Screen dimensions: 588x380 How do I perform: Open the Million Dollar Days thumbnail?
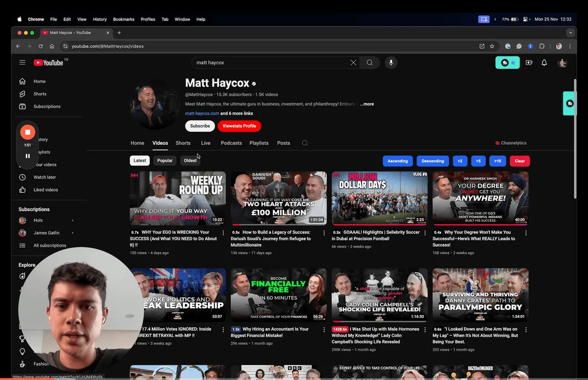pos(379,199)
